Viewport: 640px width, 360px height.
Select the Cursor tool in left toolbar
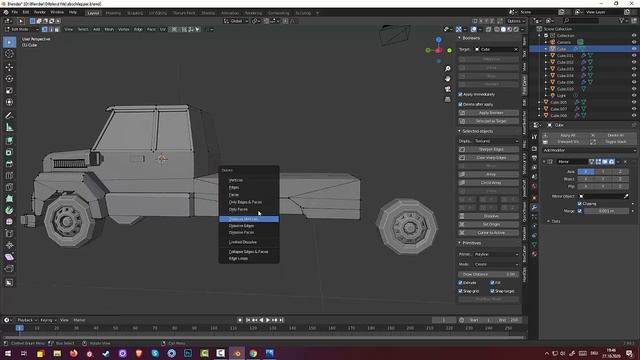(9, 54)
